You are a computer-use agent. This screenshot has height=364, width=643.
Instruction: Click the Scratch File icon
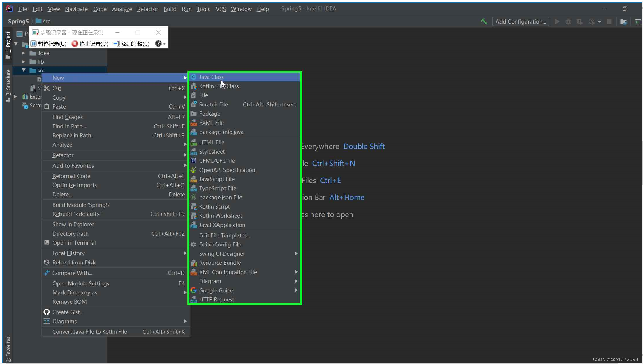(193, 104)
